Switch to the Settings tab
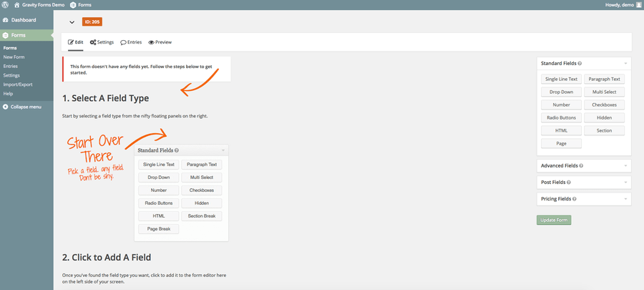This screenshot has height=290, width=644. tap(102, 42)
